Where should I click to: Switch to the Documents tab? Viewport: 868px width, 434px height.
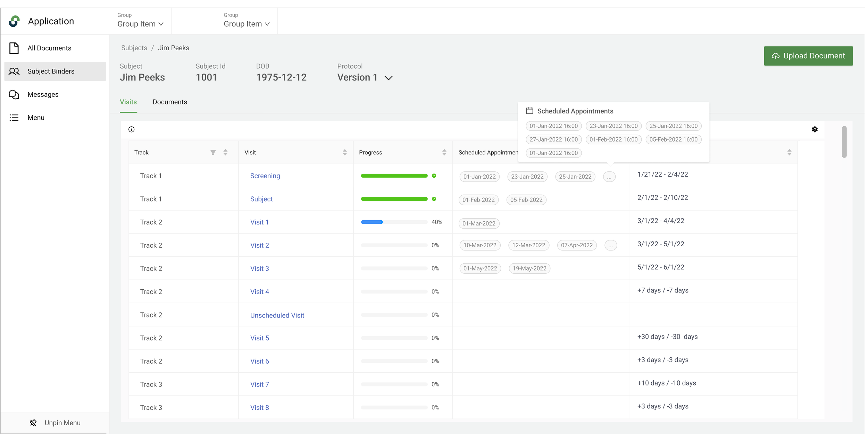pos(170,102)
